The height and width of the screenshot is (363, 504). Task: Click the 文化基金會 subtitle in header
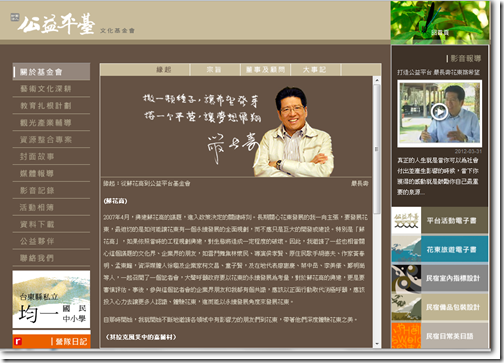coord(117,31)
